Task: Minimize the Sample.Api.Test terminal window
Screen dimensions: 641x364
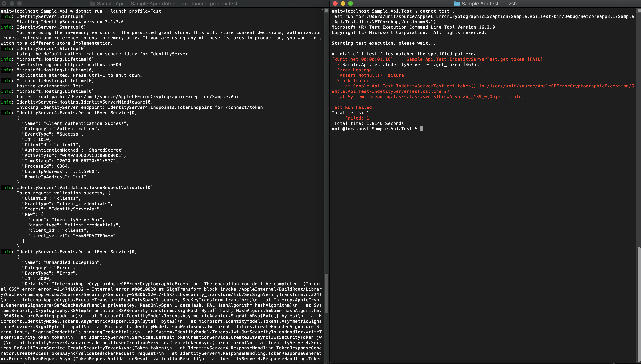Action: [x=343, y=3]
